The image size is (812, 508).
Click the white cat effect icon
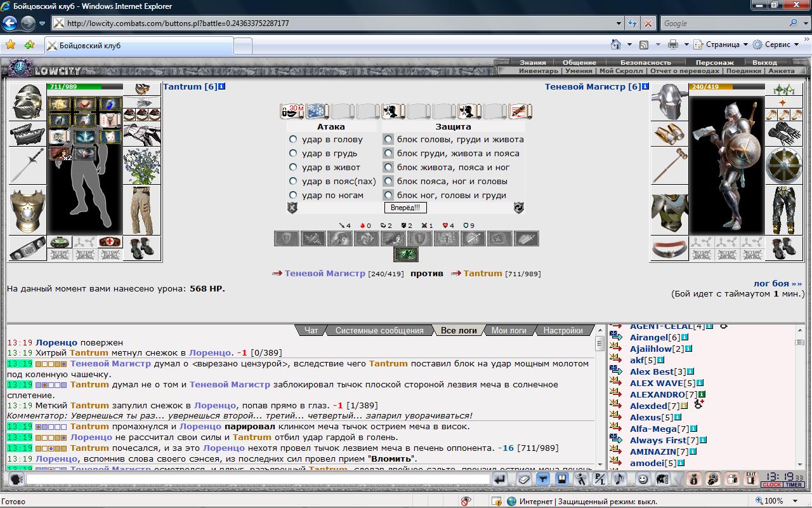click(x=110, y=136)
